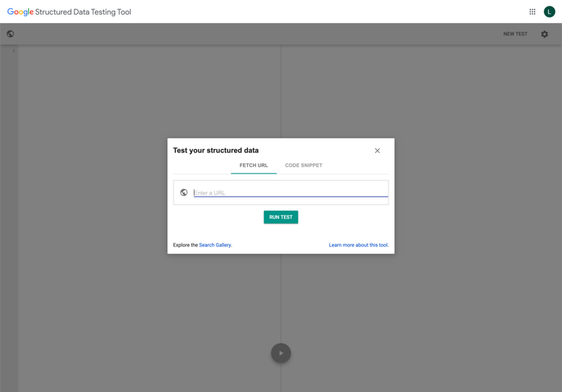The image size is (562, 392).
Task: Focus the Enter a URL input field
Action: pyautogui.click(x=289, y=192)
